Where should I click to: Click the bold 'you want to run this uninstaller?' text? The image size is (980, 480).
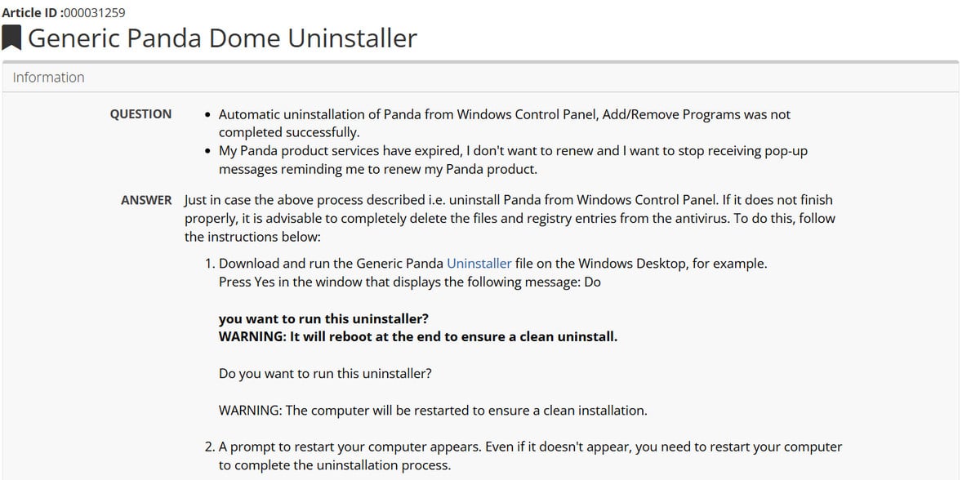coord(323,318)
